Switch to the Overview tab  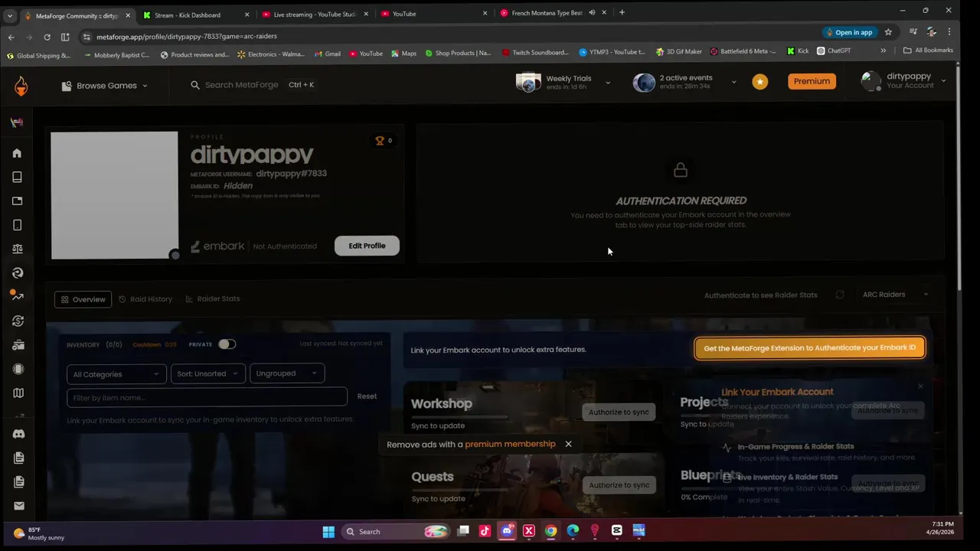pos(83,299)
